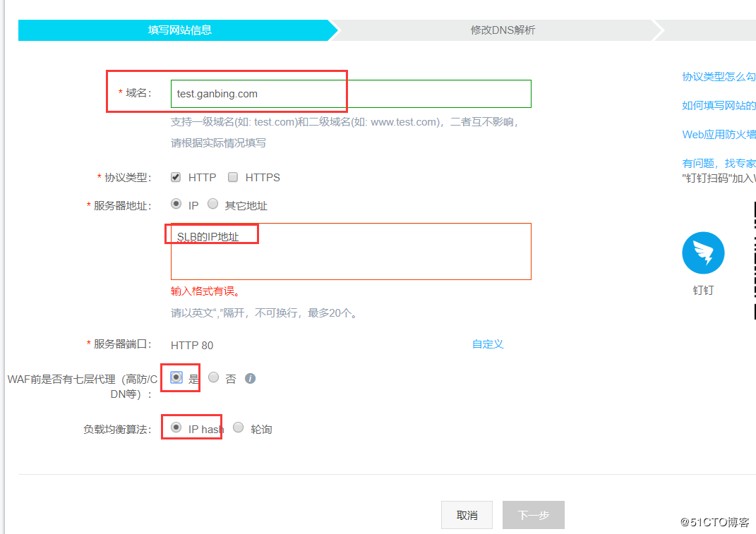Image resolution: width=756 pixels, height=534 pixels.
Task: Select 其它地址 as the server address type
Action: 212,204
